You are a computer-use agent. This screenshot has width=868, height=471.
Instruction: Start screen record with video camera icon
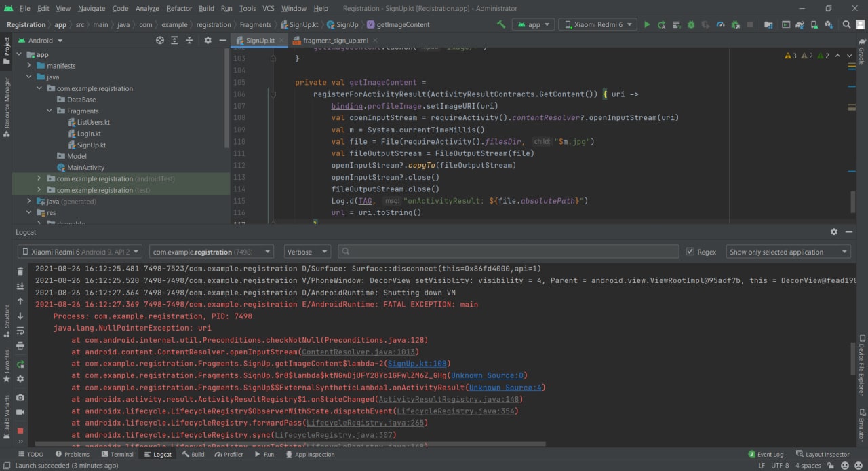pyautogui.click(x=20, y=412)
